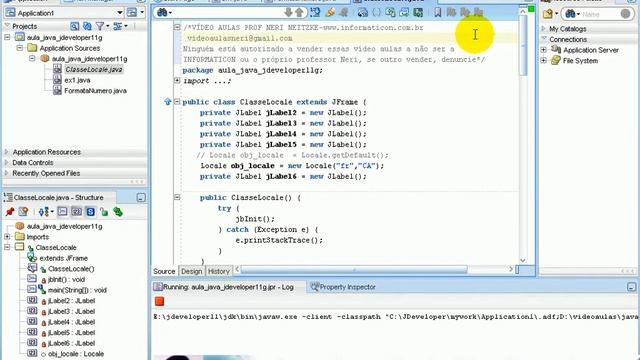The height and width of the screenshot is (360, 640).
Task: Click the red stop button in the Log panel
Action: (x=160, y=301)
